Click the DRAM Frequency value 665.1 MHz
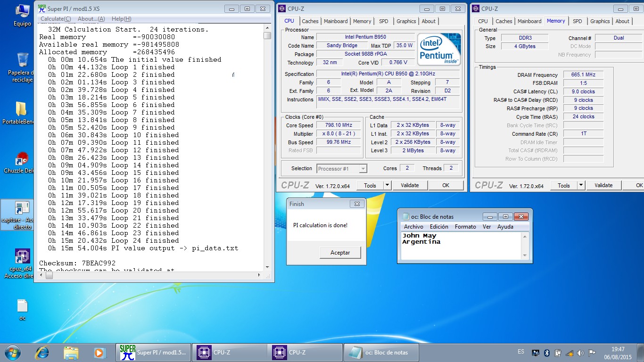Viewport: 644px width, 362px height. click(x=583, y=75)
